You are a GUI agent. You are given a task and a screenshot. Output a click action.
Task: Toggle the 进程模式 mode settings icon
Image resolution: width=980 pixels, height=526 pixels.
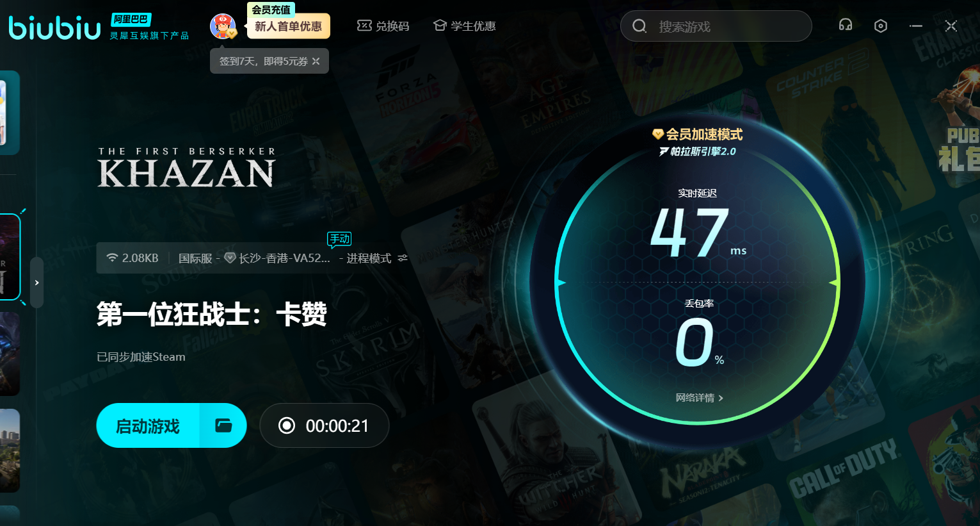tap(403, 258)
